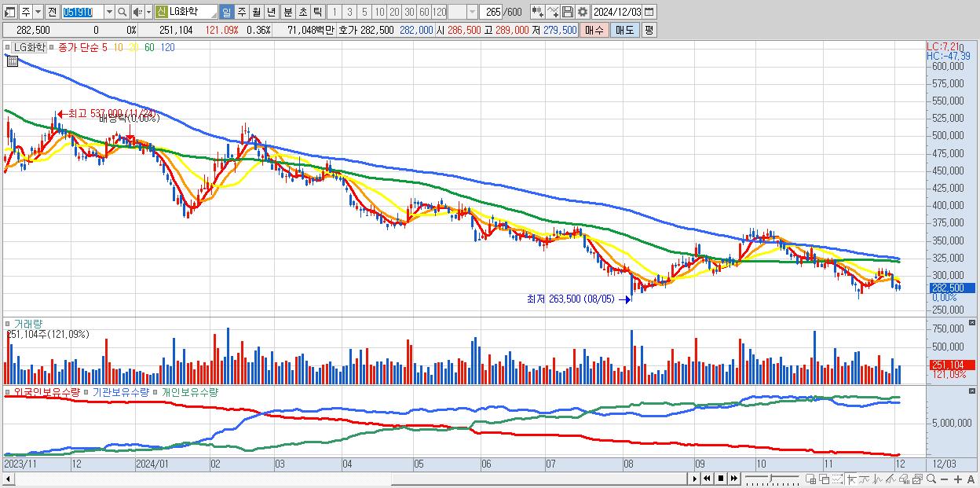Choose interval 10 button
The width and height of the screenshot is (980, 488).
click(x=379, y=12)
